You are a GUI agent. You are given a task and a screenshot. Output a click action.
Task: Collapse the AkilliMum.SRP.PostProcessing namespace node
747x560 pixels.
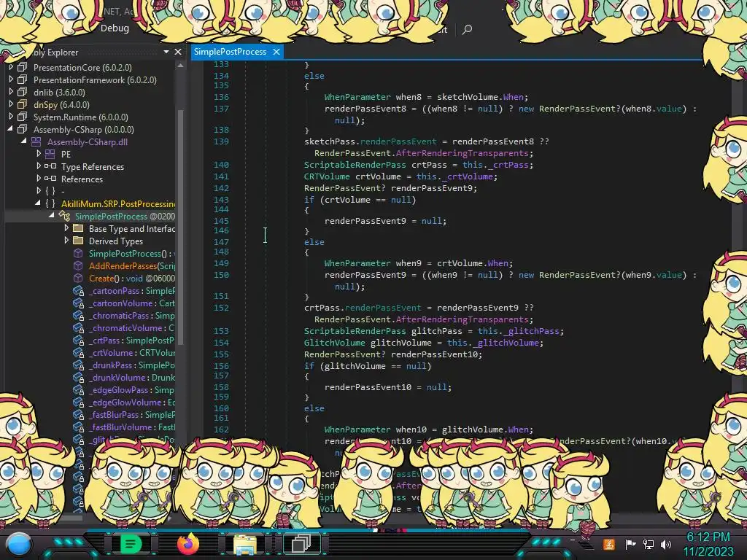pos(38,203)
